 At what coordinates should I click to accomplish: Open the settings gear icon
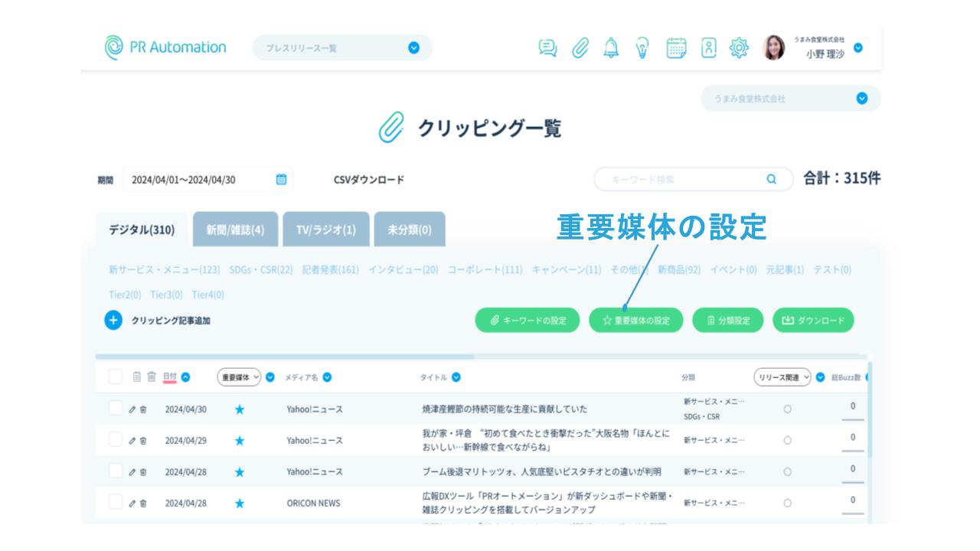point(739,47)
